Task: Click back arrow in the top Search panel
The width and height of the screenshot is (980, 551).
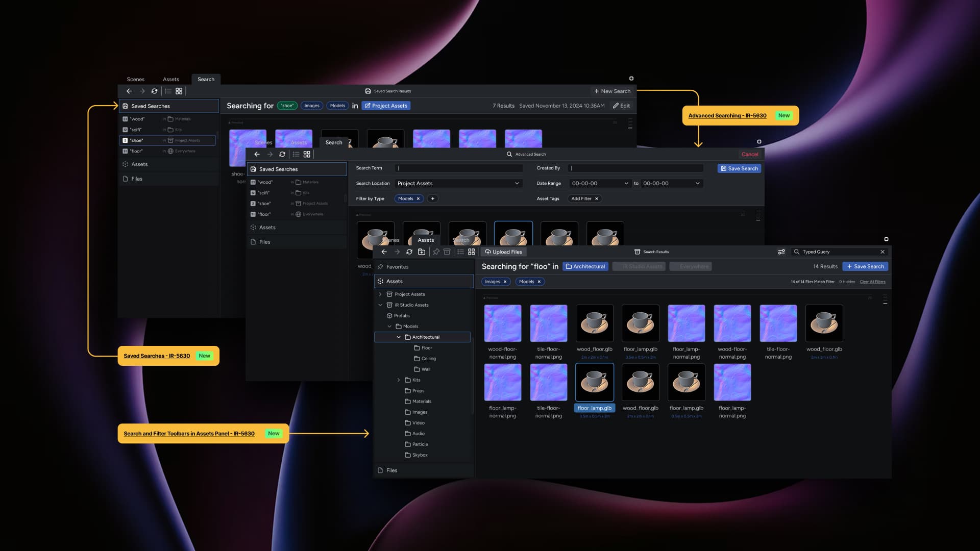Action: pos(129,91)
